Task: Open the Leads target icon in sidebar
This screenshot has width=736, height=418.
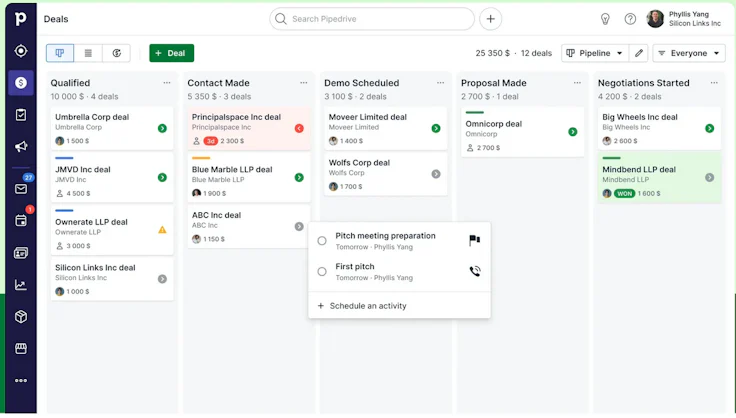Action: (21, 51)
